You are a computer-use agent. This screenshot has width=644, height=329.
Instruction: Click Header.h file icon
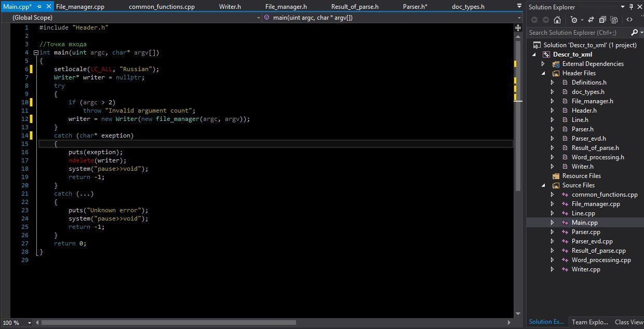pyautogui.click(x=565, y=111)
